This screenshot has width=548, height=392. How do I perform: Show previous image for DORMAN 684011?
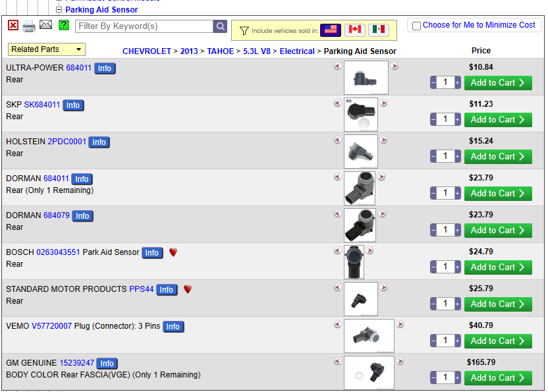click(338, 177)
